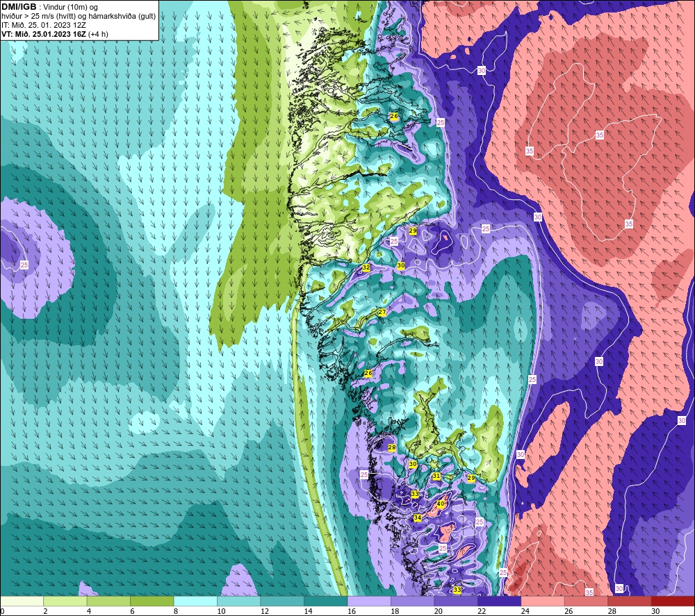Screen dimensions: 695x616
Task: Select the dark teal 14–16 m/s legend swatch
Action: pyautogui.click(x=326, y=601)
